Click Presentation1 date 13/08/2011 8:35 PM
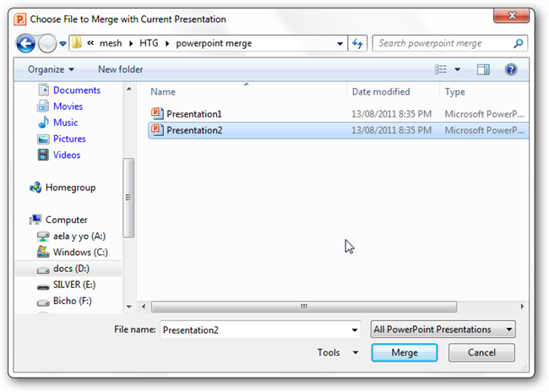The width and height of the screenshot is (549, 392). point(391,114)
